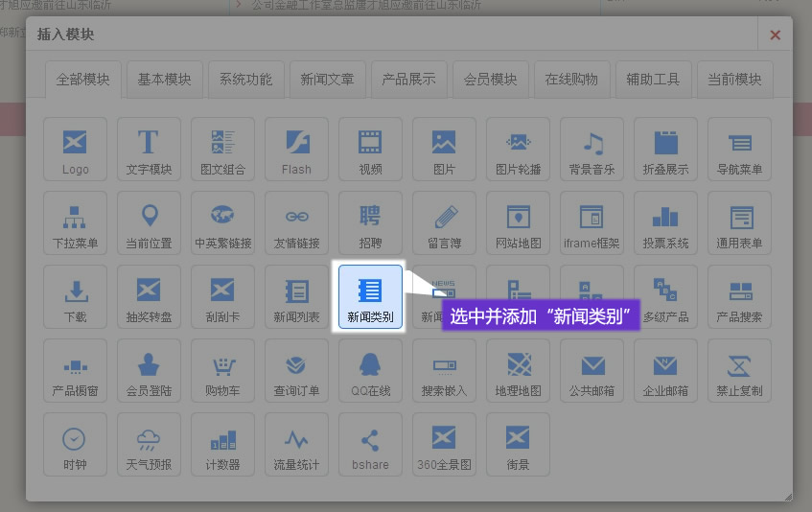812x512 pixels.
Task: Switch to the 基本模块 tab
Action: 164,80
